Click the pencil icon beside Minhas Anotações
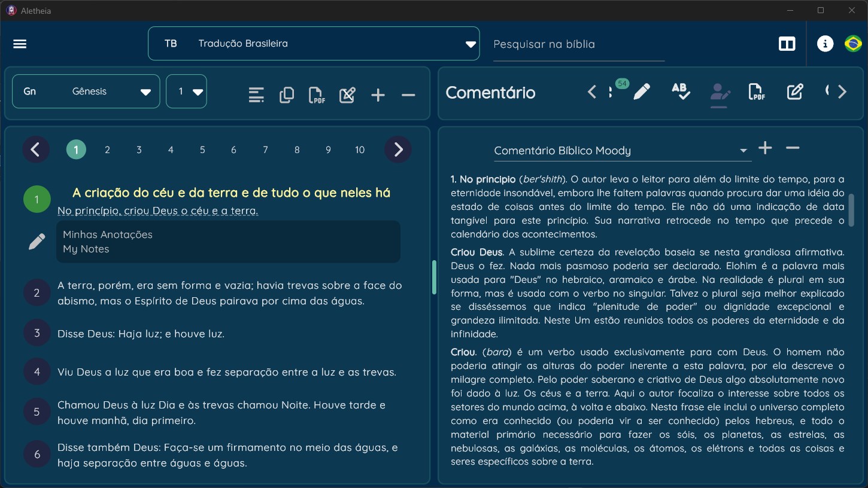 click(37, 242)
